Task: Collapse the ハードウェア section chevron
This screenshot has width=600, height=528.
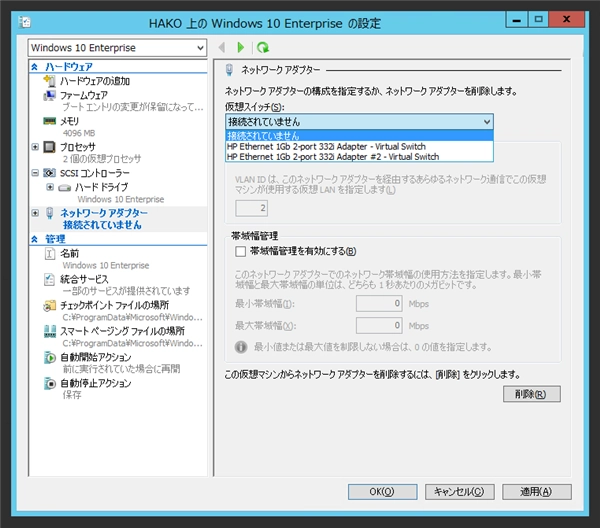Action: 34,67
